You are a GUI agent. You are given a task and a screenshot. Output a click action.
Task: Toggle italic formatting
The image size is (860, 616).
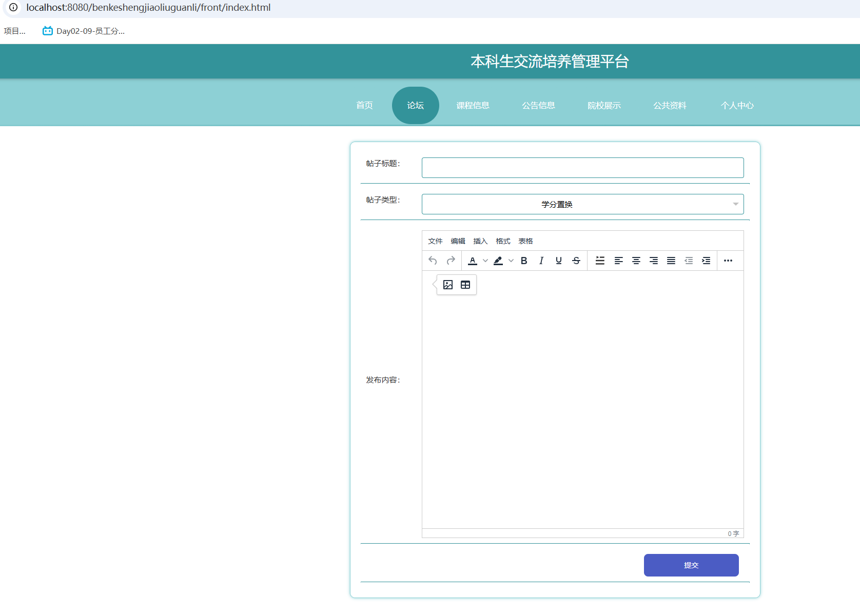click(x=541, y=261)
